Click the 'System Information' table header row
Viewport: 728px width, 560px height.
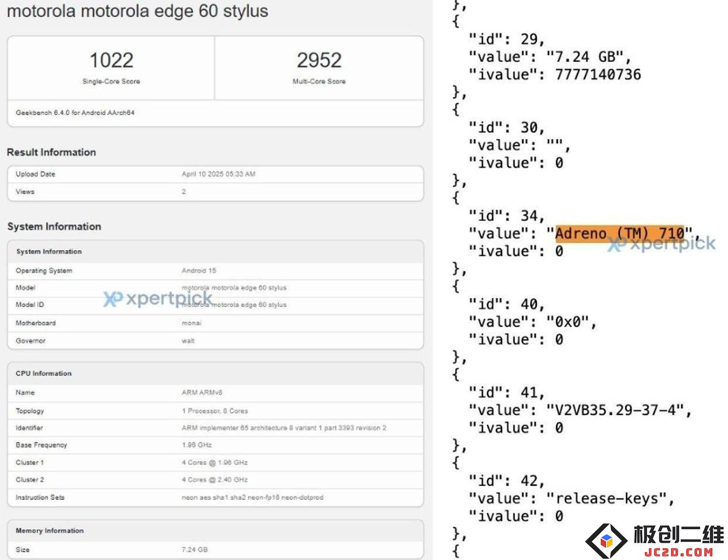(x=215, y=251)
